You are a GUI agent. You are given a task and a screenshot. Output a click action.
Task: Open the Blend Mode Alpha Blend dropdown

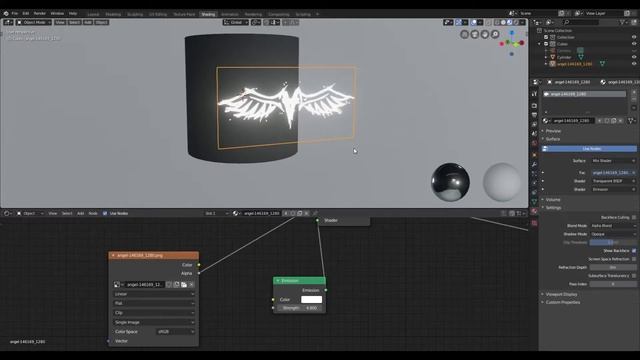[613, 226]
